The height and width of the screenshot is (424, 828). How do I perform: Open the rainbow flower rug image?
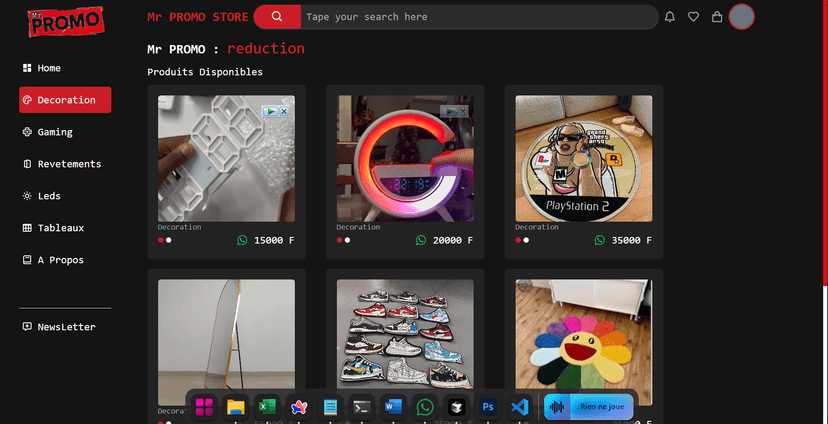[x=584, y=342]
